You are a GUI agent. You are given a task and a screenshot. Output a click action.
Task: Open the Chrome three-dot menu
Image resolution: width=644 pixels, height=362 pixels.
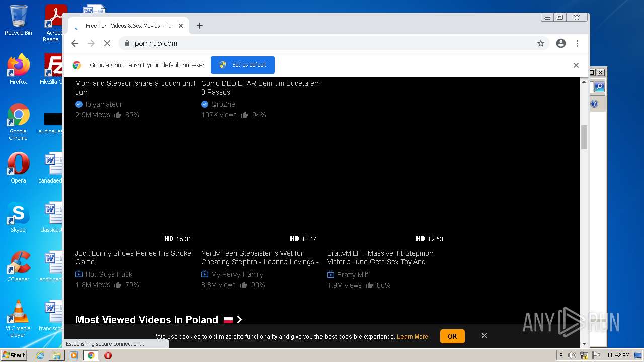(x=577, y=43)
